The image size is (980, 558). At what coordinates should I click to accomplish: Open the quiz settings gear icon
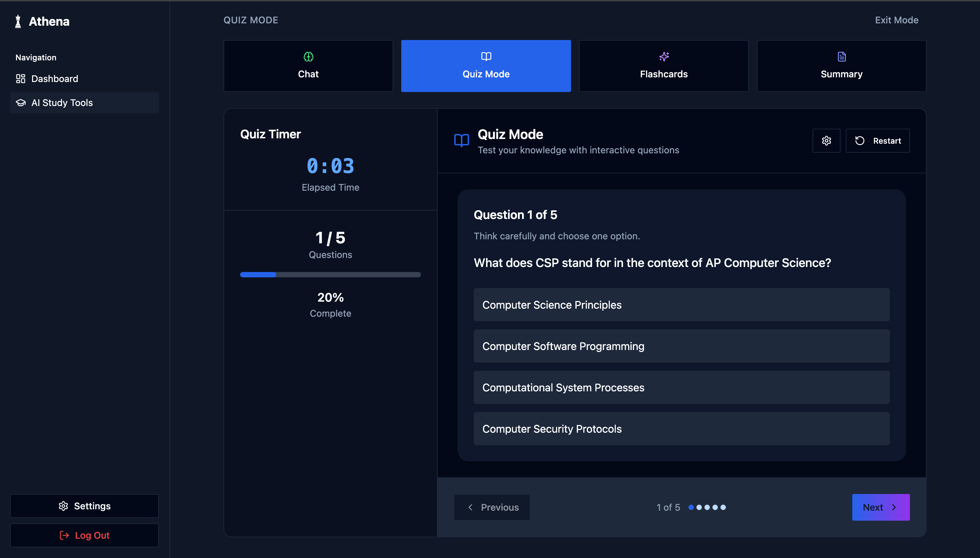pos(826,141)
